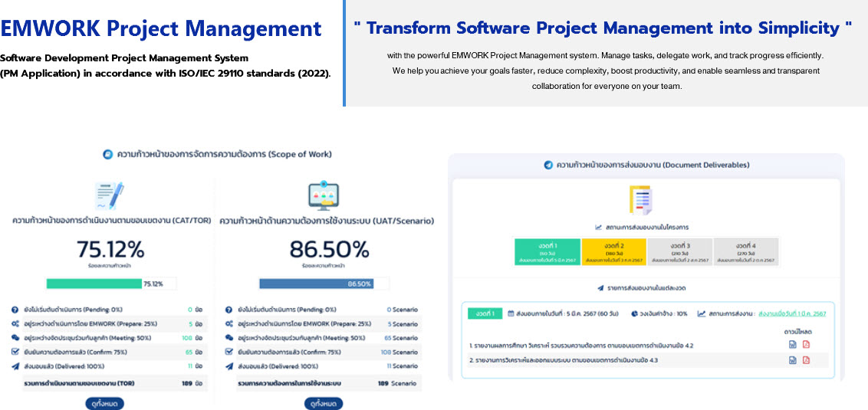Click the chart icon beside project delivery status heading
The image size is (868, 410).
tap(598, 227)
